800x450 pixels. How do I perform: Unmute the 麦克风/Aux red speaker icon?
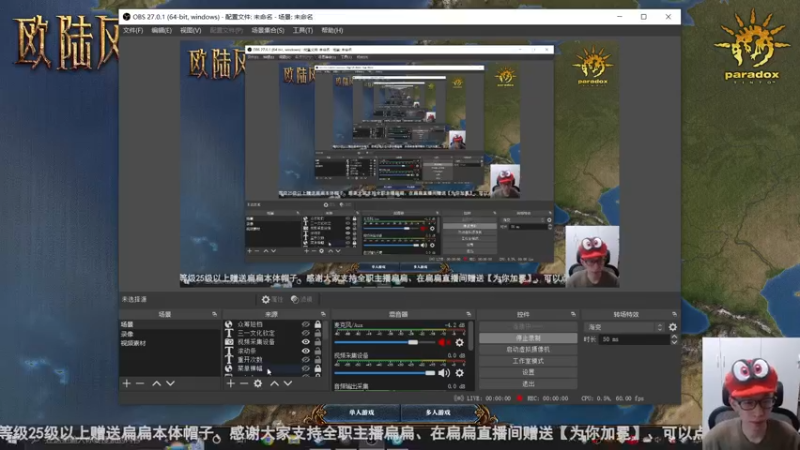[444, 343]
